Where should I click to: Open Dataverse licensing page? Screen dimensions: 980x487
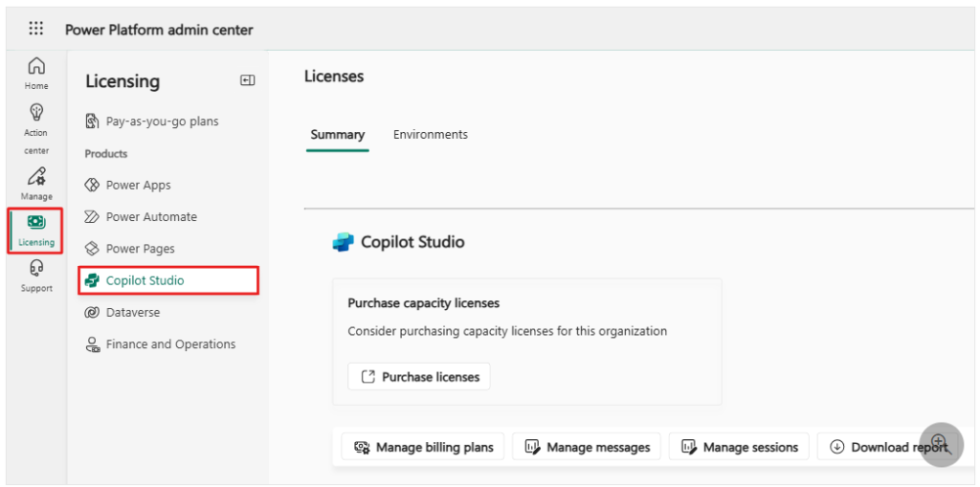[x=133, y=312]
